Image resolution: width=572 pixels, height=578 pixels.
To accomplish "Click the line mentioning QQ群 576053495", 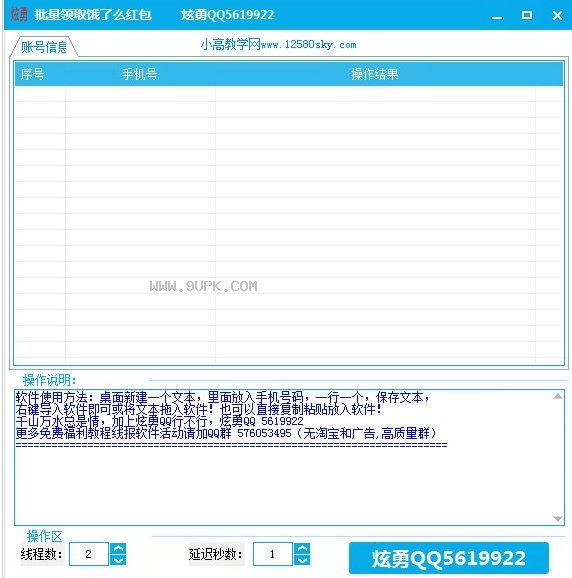I will pyautogui.click(x=226, y=433).
